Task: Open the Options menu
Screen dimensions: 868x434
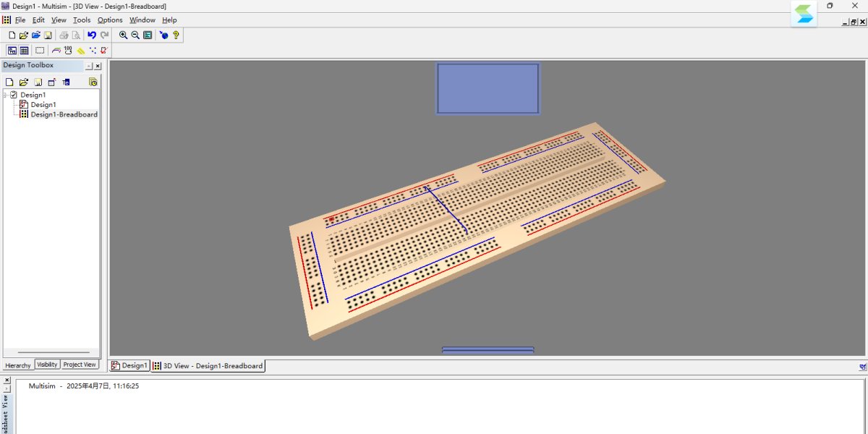Action: click(110, 20)
